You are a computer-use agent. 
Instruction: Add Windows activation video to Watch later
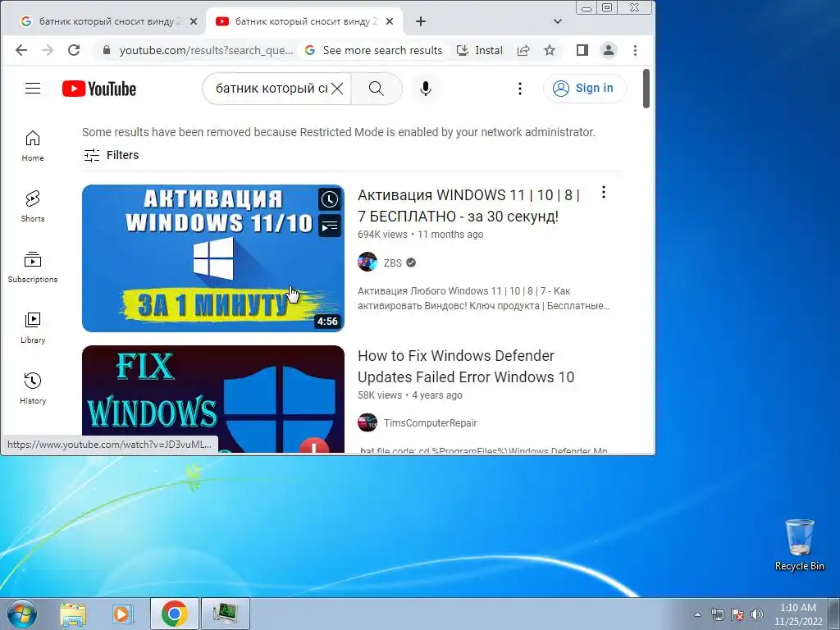tap(330, 200)
